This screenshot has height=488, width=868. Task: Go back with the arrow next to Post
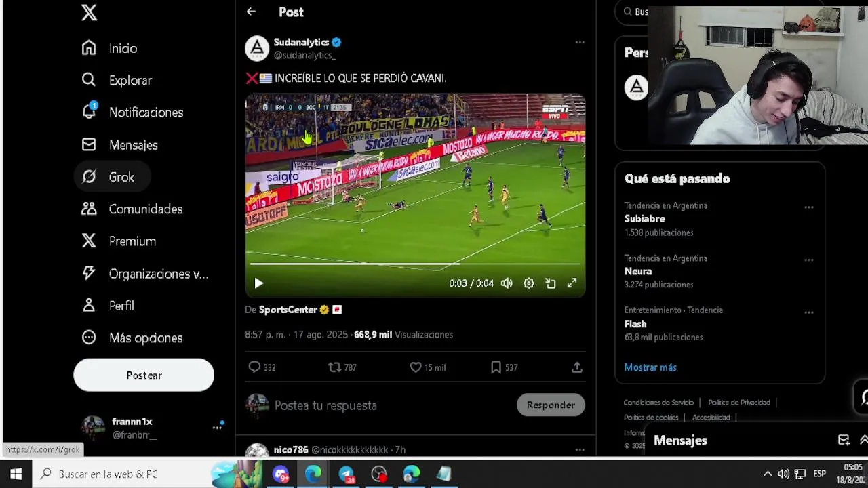251,12
